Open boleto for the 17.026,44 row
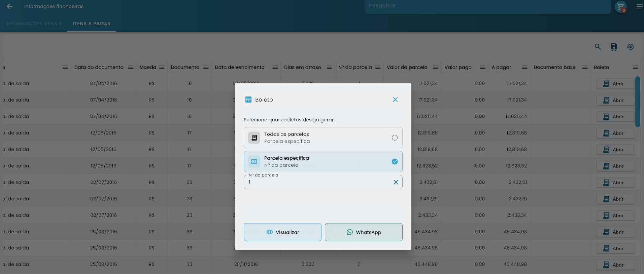Screen dimensions: 644x274 click(x=615, y=117)
